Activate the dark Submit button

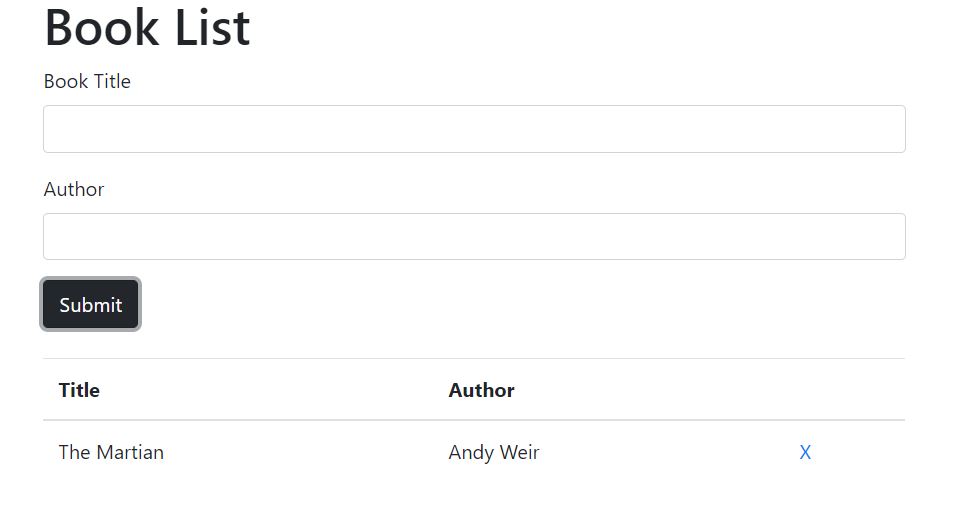91,304
